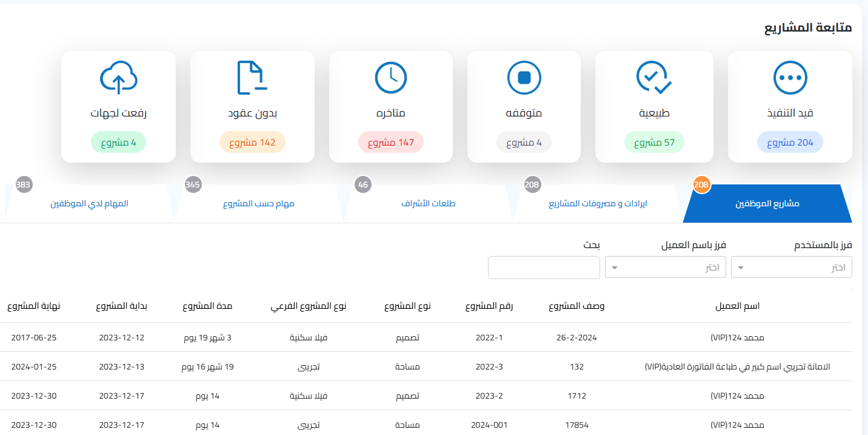This screenshot has width=868, height=435.
Task: Click the 4 مشروع badge under رفعت لجهات
Action: tap(119, 143)
